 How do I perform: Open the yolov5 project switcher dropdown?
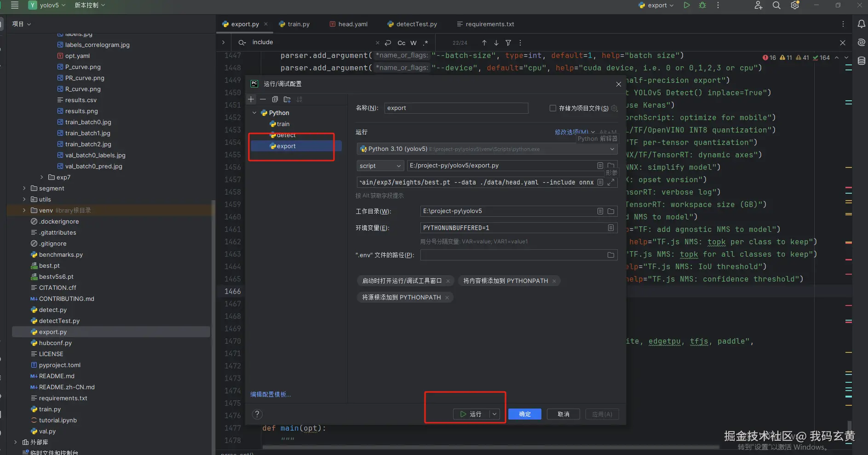pos(47,5)
